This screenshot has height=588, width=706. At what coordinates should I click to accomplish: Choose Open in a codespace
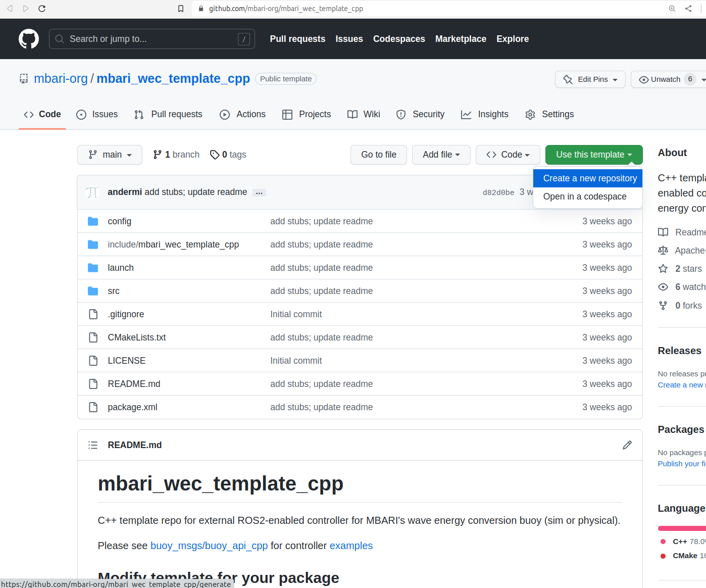(584, 197)
